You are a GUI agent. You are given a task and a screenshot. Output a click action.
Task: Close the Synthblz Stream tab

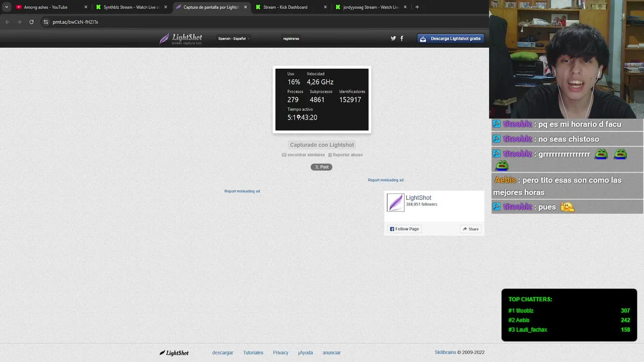coord(166,7)
